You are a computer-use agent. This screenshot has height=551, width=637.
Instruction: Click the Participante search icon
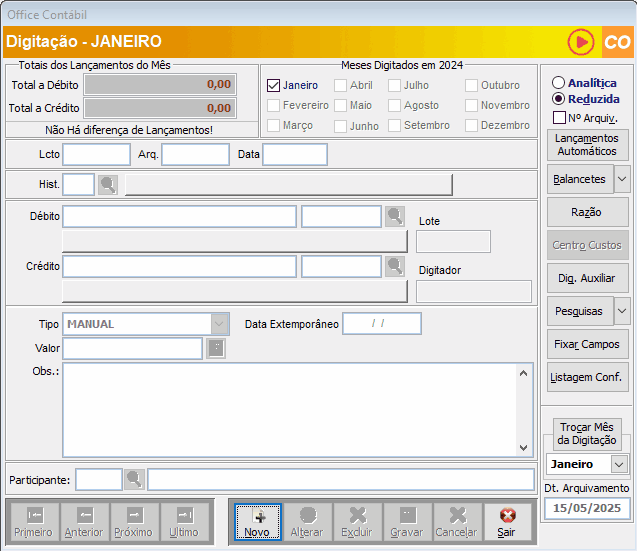pyautogui.click(x=135, y=479)
